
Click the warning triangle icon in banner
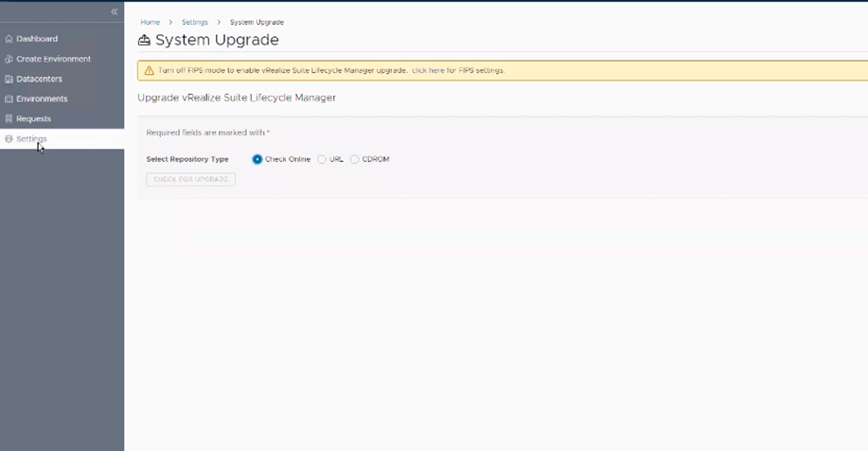tap(149, 70)
